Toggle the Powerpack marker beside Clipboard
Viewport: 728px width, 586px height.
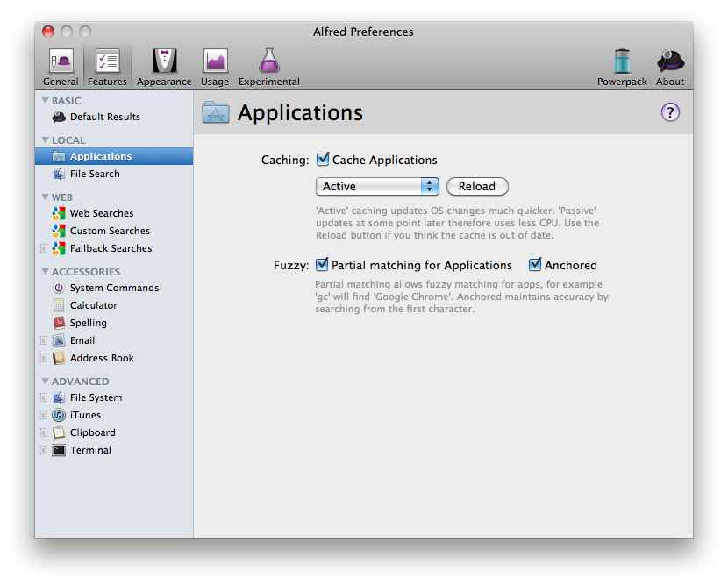(x=43, y=432)
